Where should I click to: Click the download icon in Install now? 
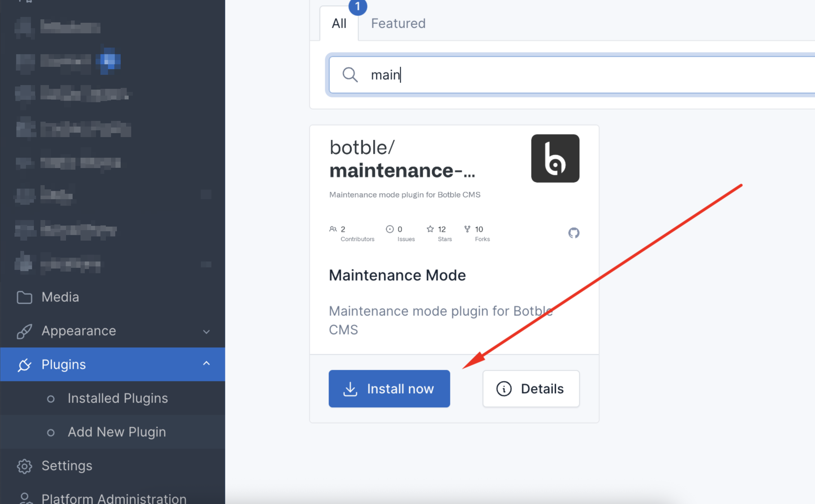pyautogui.click(x=350, y=389)
